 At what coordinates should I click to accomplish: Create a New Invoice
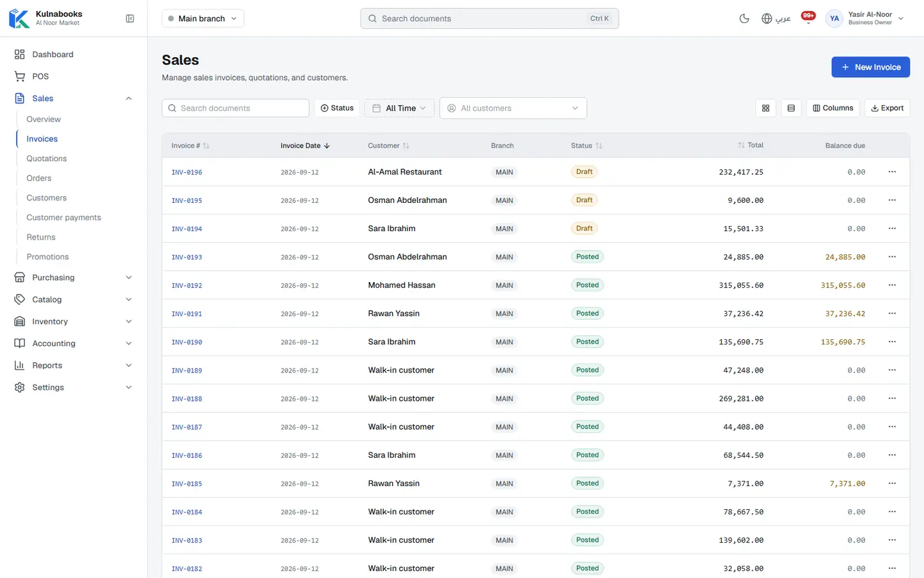coord(871,67)
